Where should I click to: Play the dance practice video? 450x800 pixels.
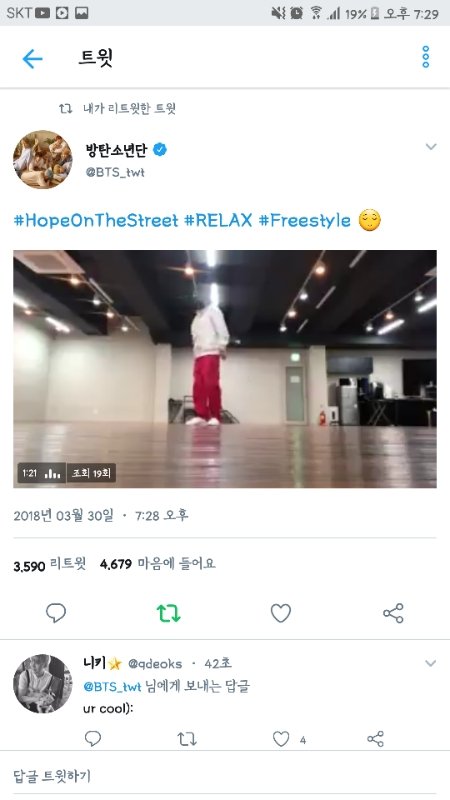[x=225, y=369]
